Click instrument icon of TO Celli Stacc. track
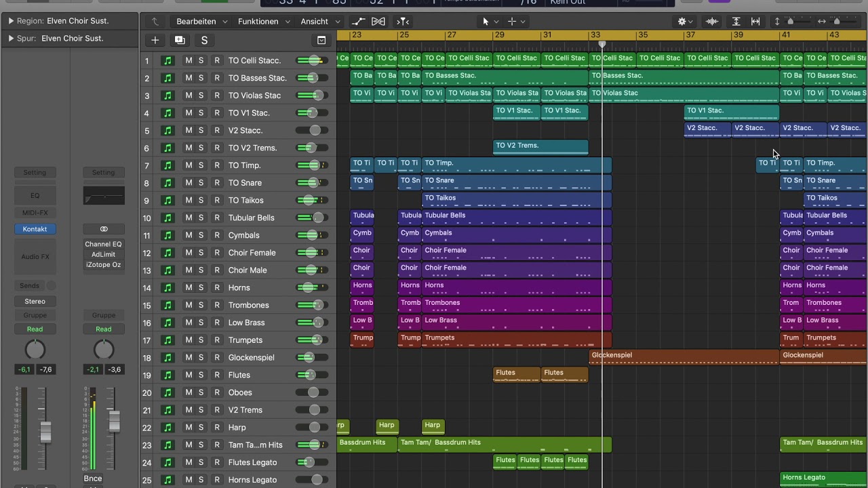The height and width of the screenshot is (488, 868). pyautogui.click(x=167, y=60)
